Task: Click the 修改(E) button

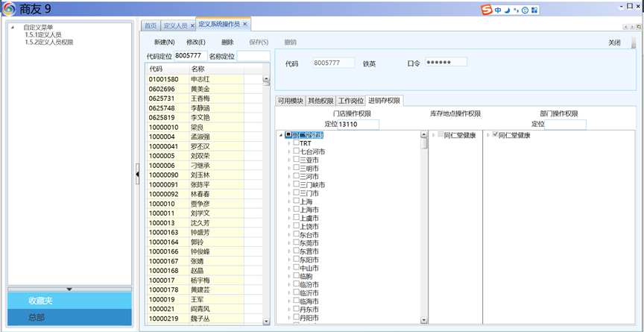Action: (196, 43)
